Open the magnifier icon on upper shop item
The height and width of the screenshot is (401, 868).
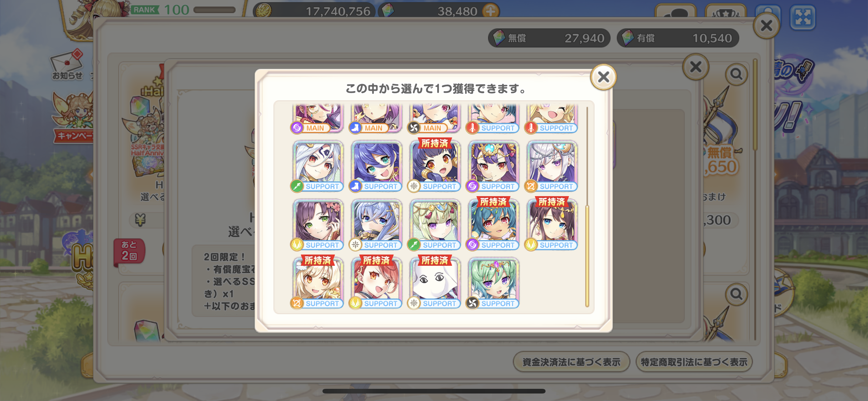736,74
